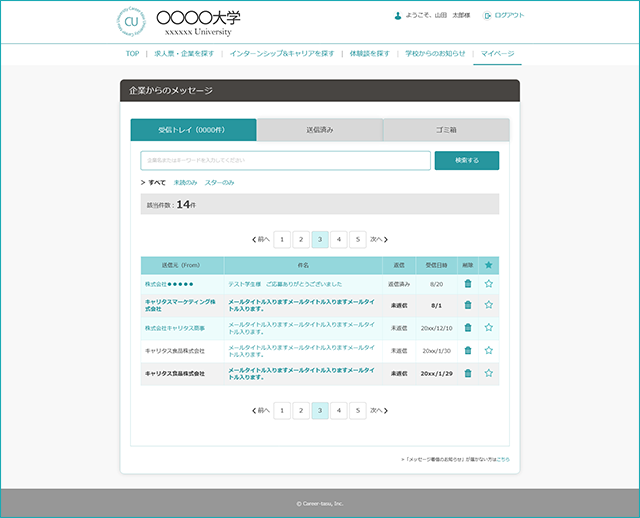Screen dimensions: 640x518
Task: Open the マイページ navigation item
Action: tap(497, 53)
